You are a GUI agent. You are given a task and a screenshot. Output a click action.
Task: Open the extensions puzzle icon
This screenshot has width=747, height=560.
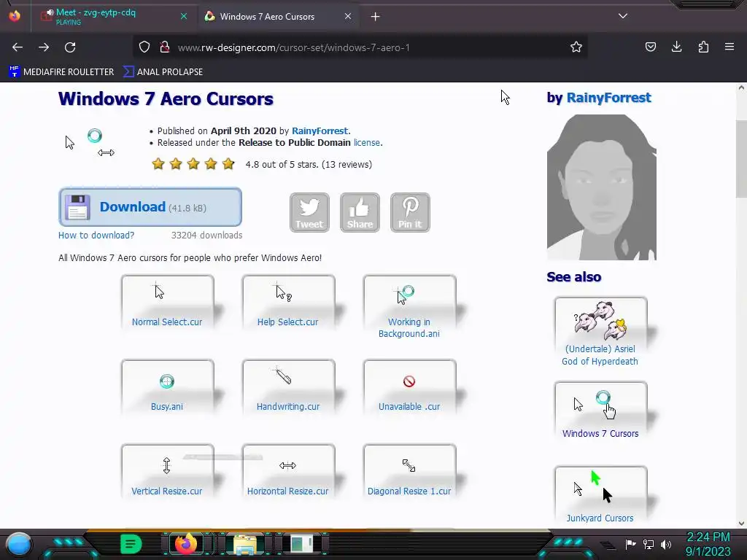(703, 47)
